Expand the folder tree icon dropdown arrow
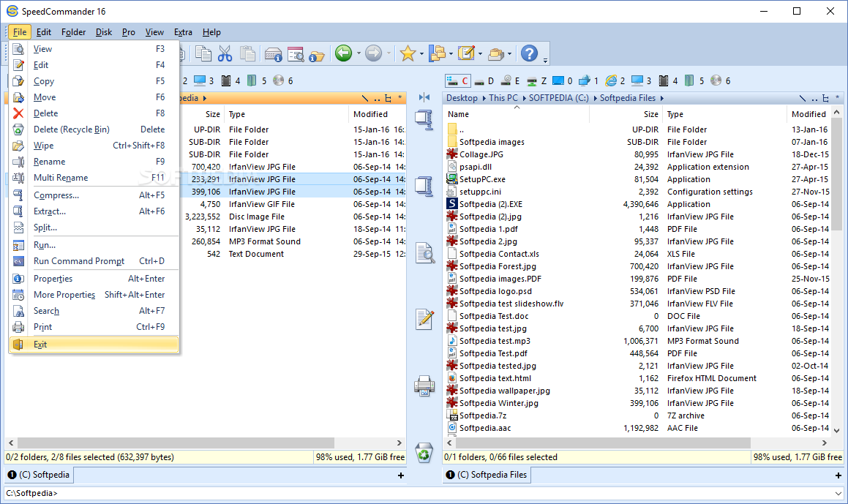Viewport: 848px width, 504px height. 451,53
